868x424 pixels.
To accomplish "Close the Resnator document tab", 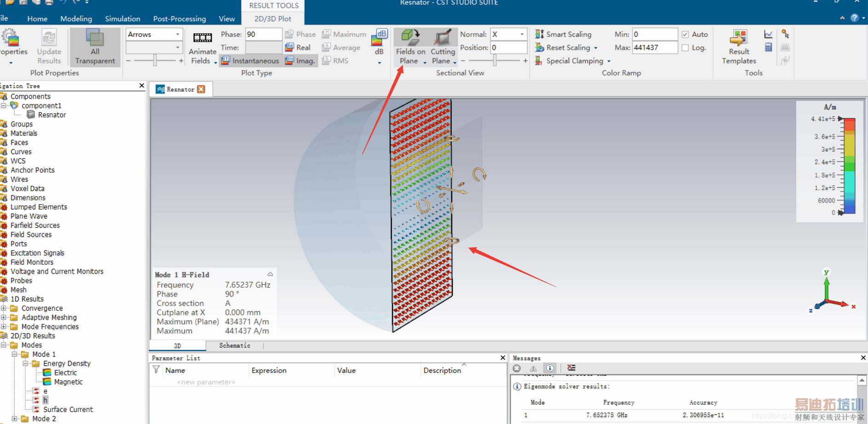I will pos(201,89).
